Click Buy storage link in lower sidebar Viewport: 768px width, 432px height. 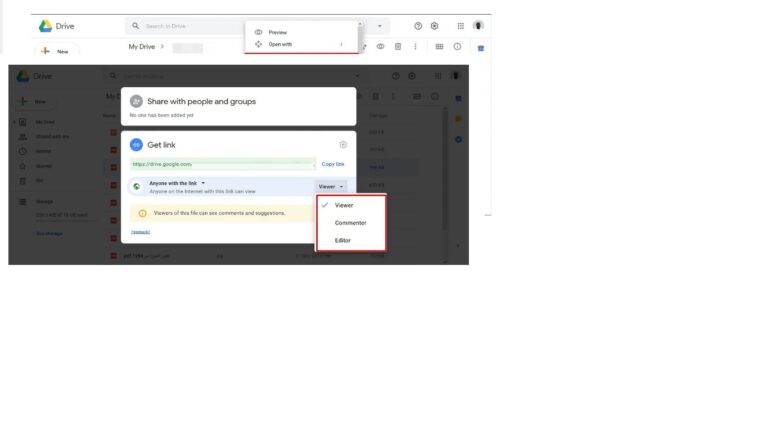(x=49, y=234)
